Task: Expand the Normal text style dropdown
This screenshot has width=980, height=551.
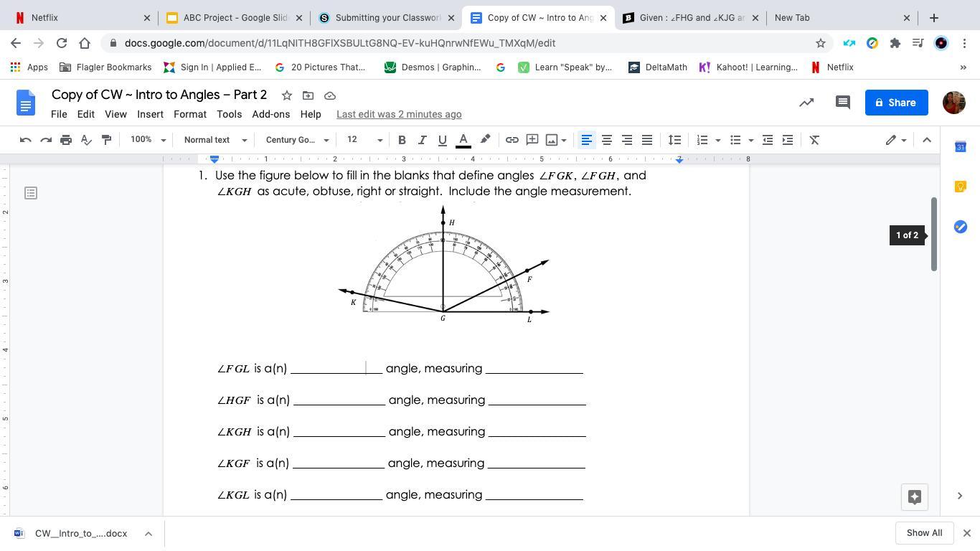Action: [x=215, y=140]
